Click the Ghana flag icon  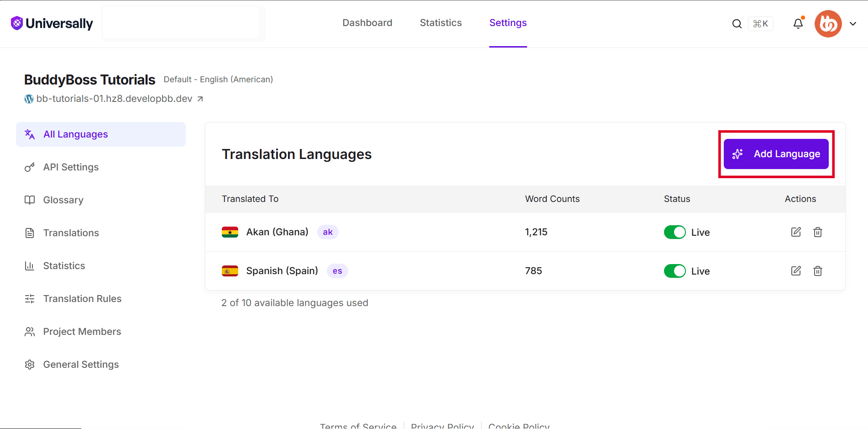[230, 232]
